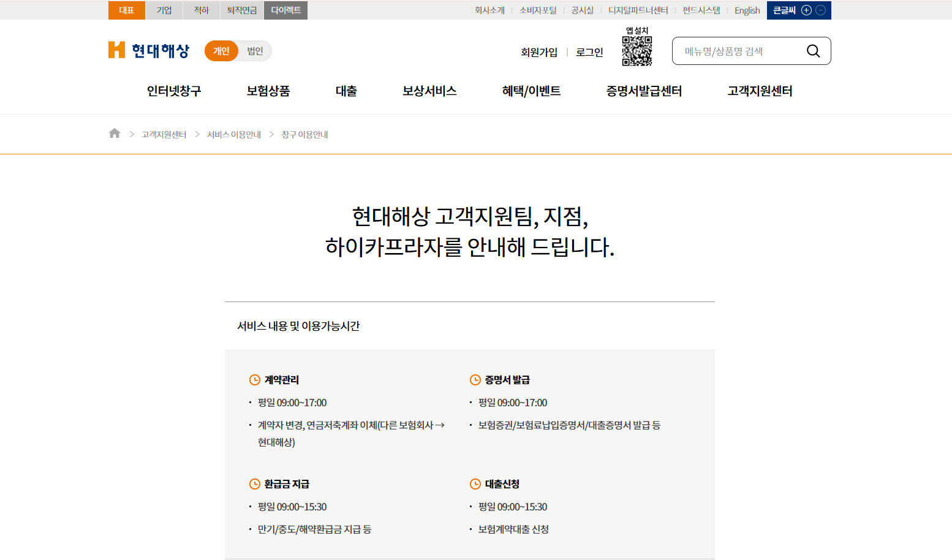
Task: Open the 회사소개 link
Action: (489, 10)
